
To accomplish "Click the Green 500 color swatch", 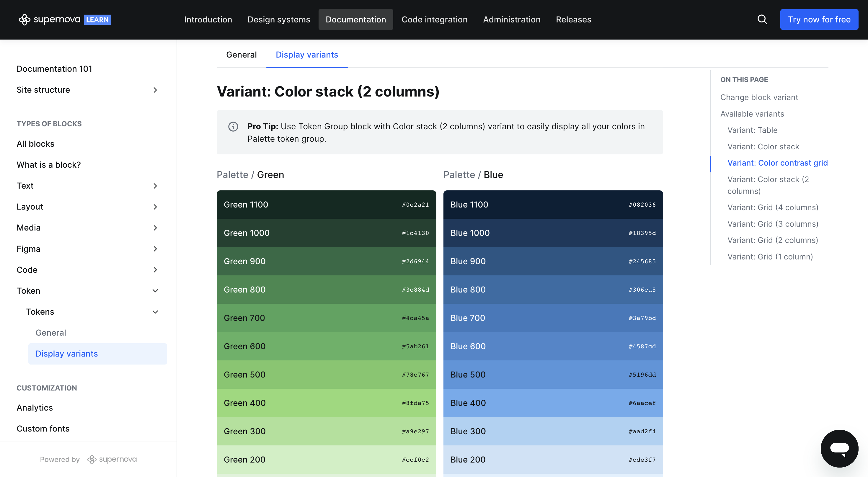I will pos(326,375).
